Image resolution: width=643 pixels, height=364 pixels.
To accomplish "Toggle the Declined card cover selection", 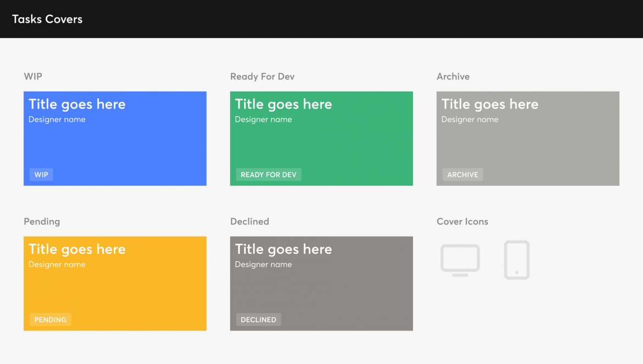I will point(321,283).
